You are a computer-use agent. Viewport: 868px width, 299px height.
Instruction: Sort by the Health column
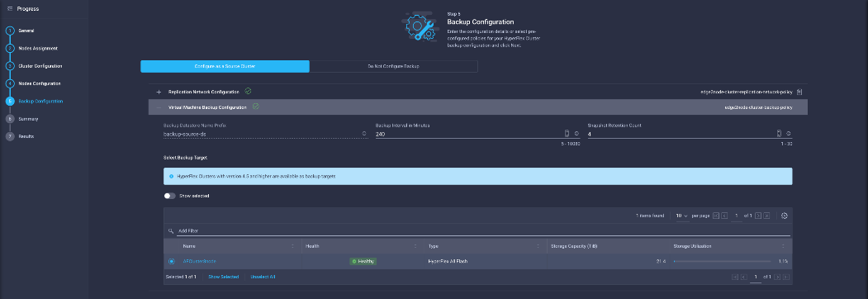(x=415, y=246)
